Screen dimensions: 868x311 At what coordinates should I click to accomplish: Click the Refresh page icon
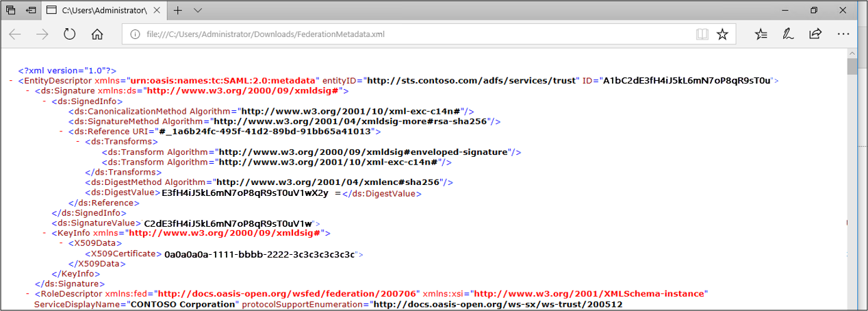tap(69, 34)
